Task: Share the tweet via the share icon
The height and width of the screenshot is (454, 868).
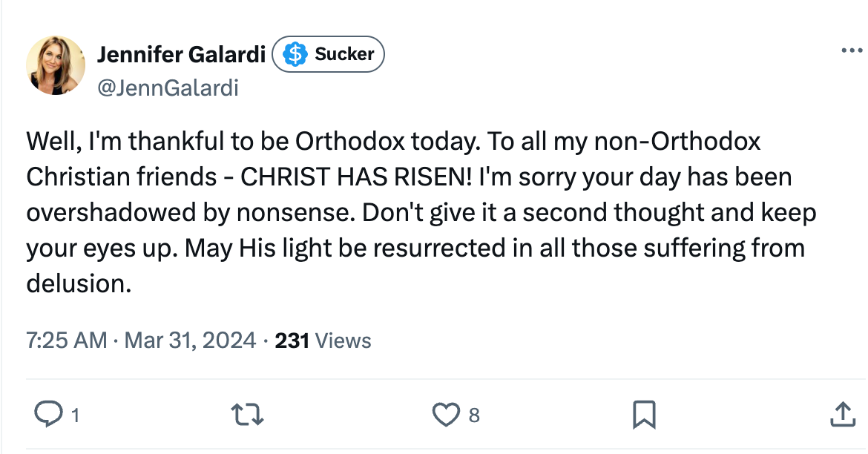Action: (x=842, y=415)
